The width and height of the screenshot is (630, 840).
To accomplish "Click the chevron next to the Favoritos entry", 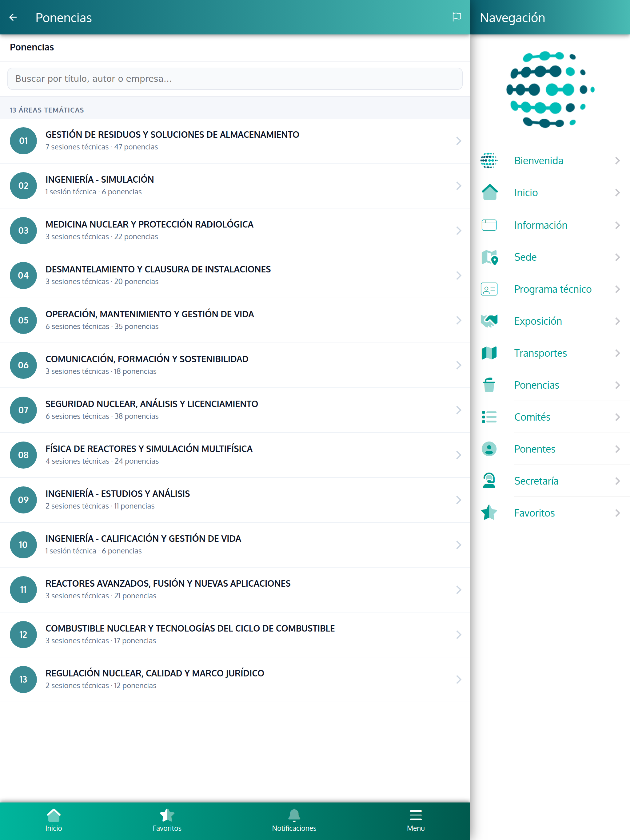I will point(617,513).
